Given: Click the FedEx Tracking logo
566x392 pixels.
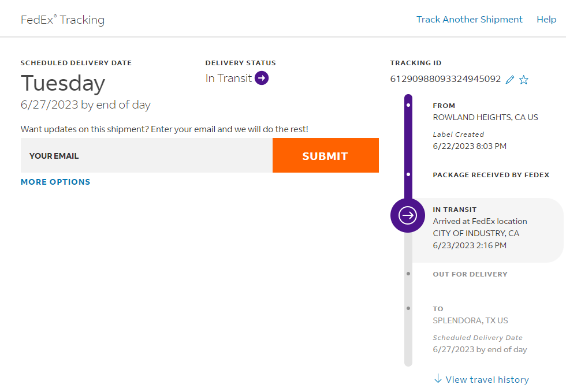Looking at the screenshot, I should click(62, 20).
